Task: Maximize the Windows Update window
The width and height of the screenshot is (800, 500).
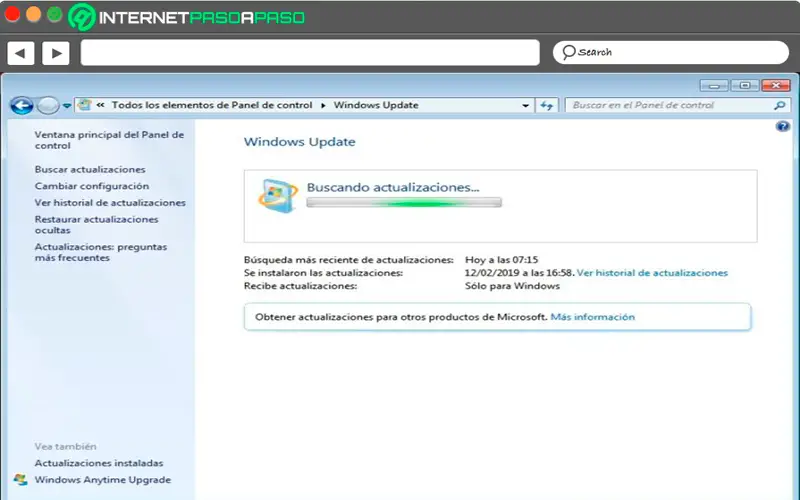Action: point(745,85)
